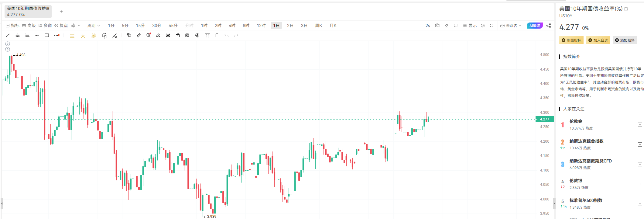Click the filter funnel icon
This screenshot has width=644, height=219.
(207, 36)
